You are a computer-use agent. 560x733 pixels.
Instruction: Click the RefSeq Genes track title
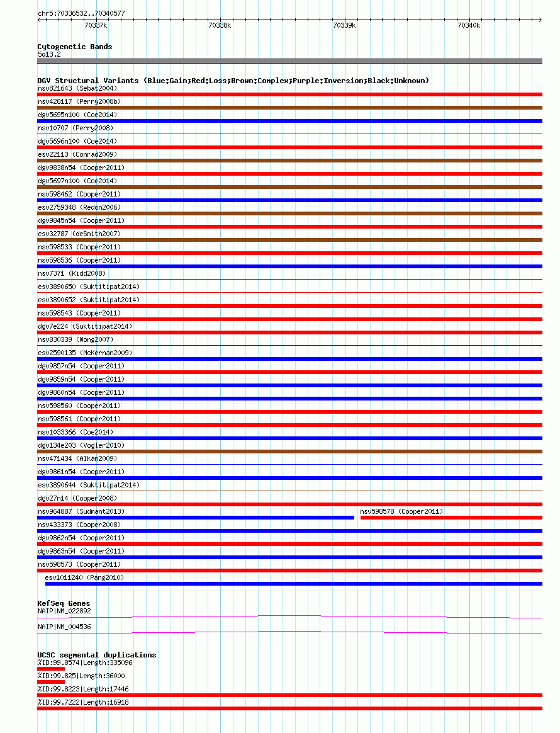click(x=64, y=603)
